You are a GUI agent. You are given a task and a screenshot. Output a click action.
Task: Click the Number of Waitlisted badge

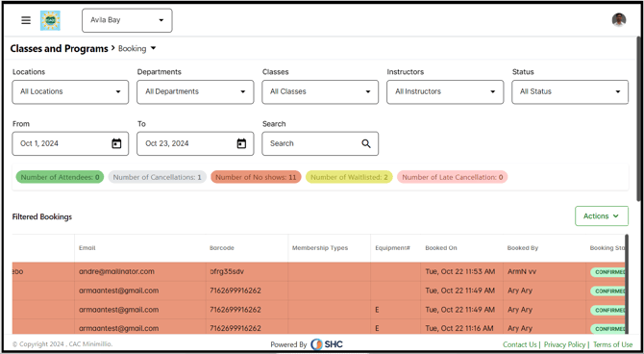click(x=349, y=177)
